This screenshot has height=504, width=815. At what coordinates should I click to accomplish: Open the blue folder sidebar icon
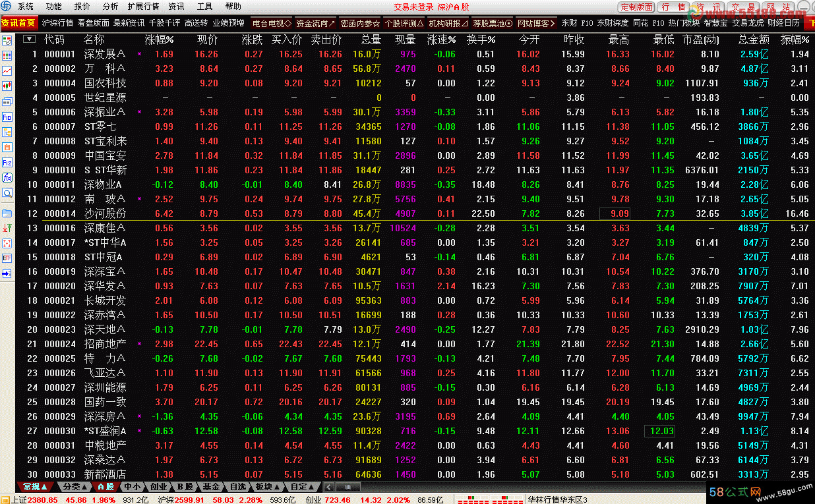[x=7, y=213]
